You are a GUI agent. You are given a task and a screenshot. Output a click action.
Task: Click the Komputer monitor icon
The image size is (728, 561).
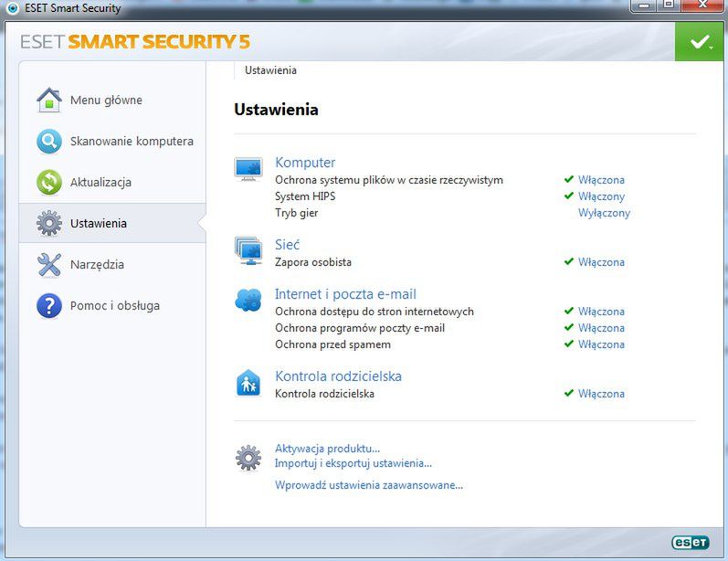(x=248, y=169)
